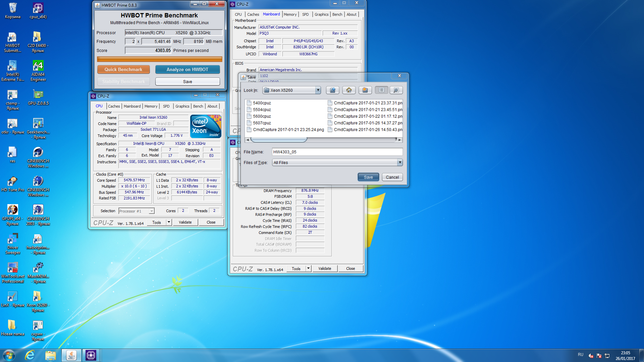Screen dimensions: 644x362
Task: Select the AIDA64 Engineer desktop icon
Action: pos(38,71)
